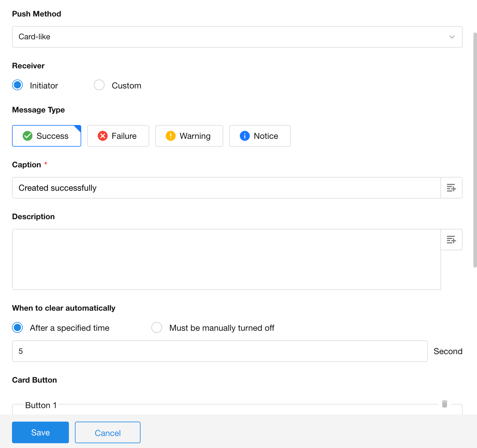
Task: Click the vertical scrollbar on the right
Action: click(475, 150)
